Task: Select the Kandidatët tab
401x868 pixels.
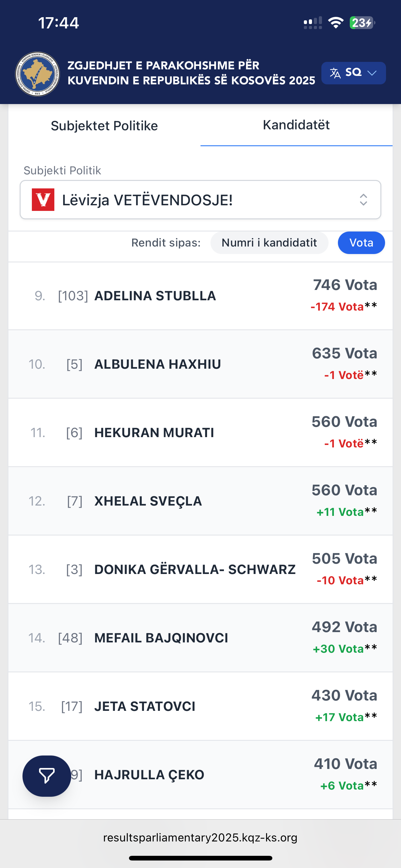Action: 296,125
